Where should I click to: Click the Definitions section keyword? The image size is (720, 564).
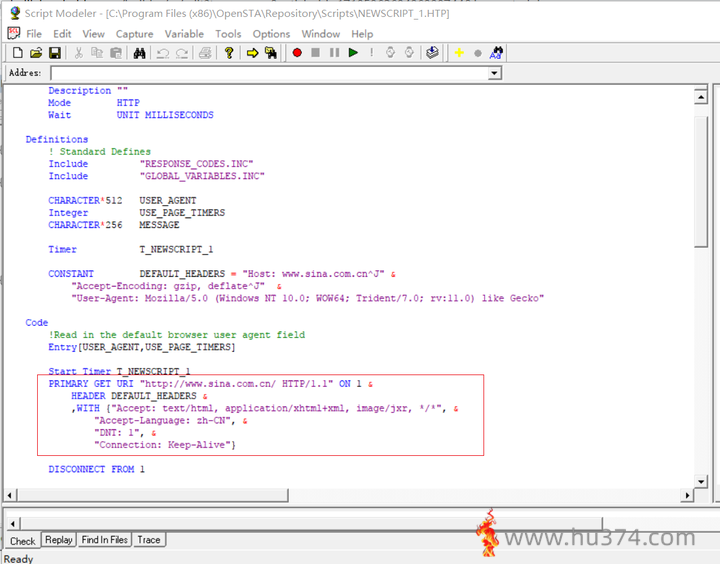point(56,139)
